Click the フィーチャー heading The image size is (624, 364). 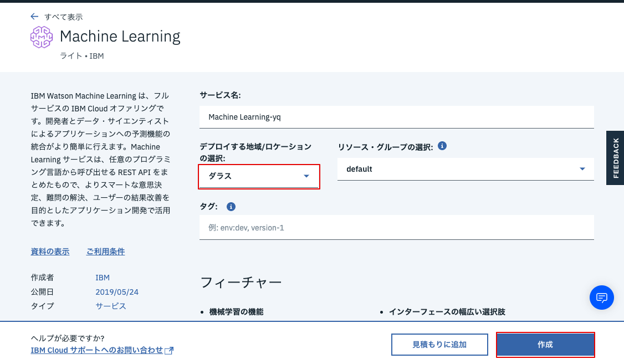[x=241, y=283]
